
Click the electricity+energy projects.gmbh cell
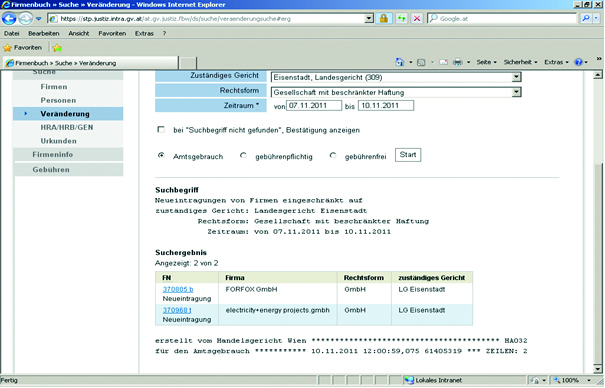pyautogui.click(x=278, y=314)
